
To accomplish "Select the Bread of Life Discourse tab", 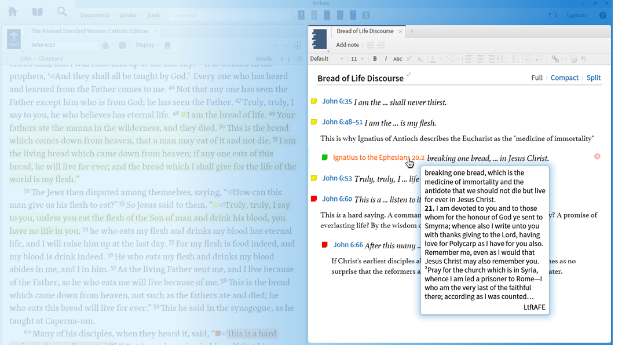I will (365, 31).
